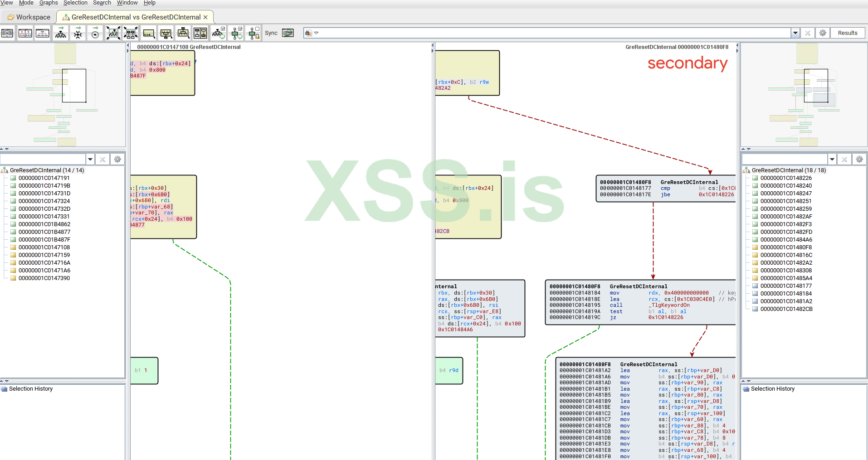
Task: Select secondary block 00000001C01482CB
Action: pyautogui.click(x=786, y=309)
